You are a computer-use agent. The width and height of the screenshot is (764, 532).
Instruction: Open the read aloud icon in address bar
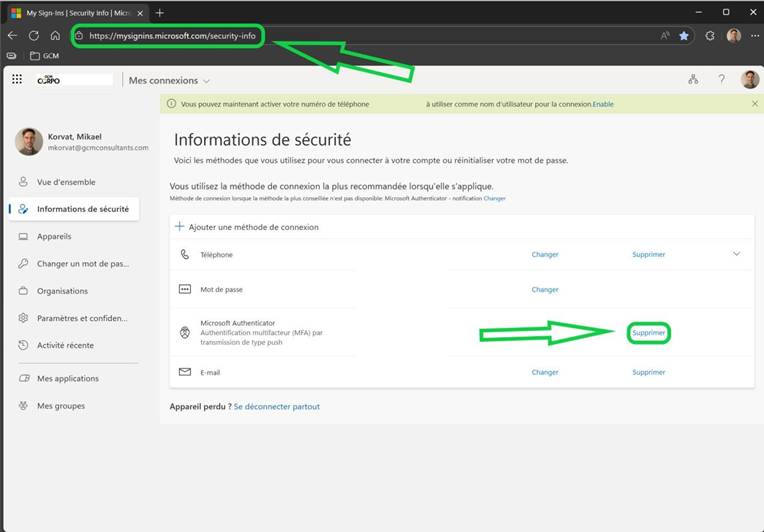pos(665,36)
